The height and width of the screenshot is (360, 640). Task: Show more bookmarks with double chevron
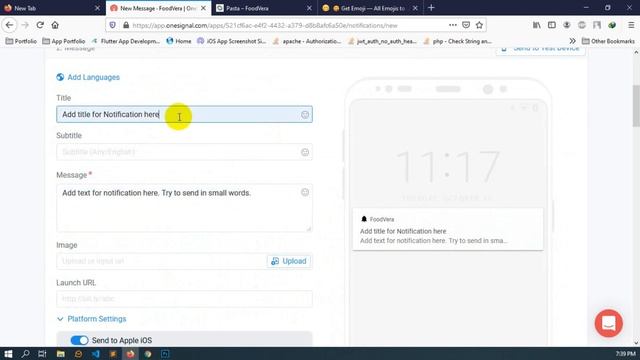(572, 41)
